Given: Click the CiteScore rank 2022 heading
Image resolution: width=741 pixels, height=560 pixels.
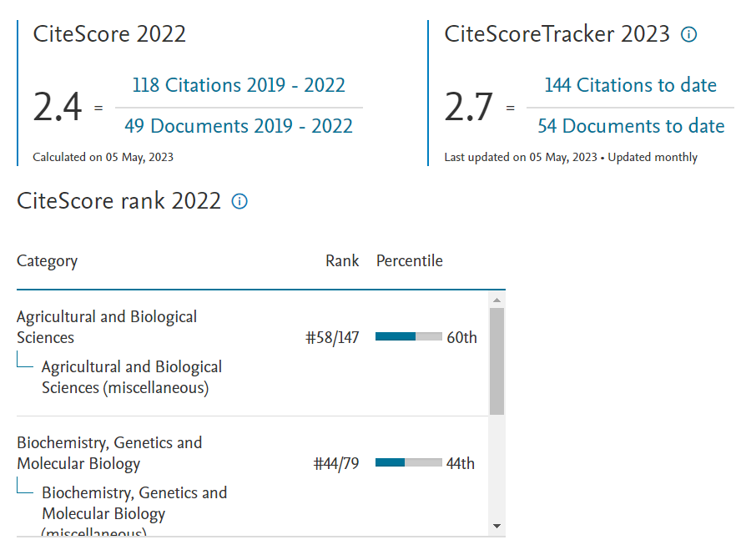Looking at the screenshot, I should pyautogui.click(x=118, y=201).
